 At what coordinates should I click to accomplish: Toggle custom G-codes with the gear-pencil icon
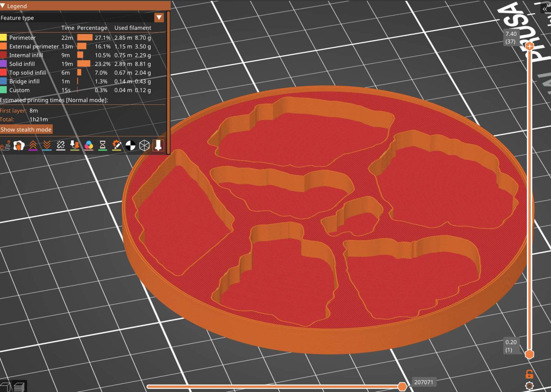point(116,145)
